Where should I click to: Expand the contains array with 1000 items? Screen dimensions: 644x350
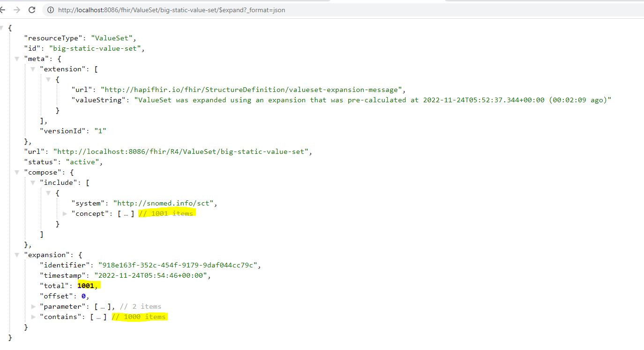click(x=33, y=317)
